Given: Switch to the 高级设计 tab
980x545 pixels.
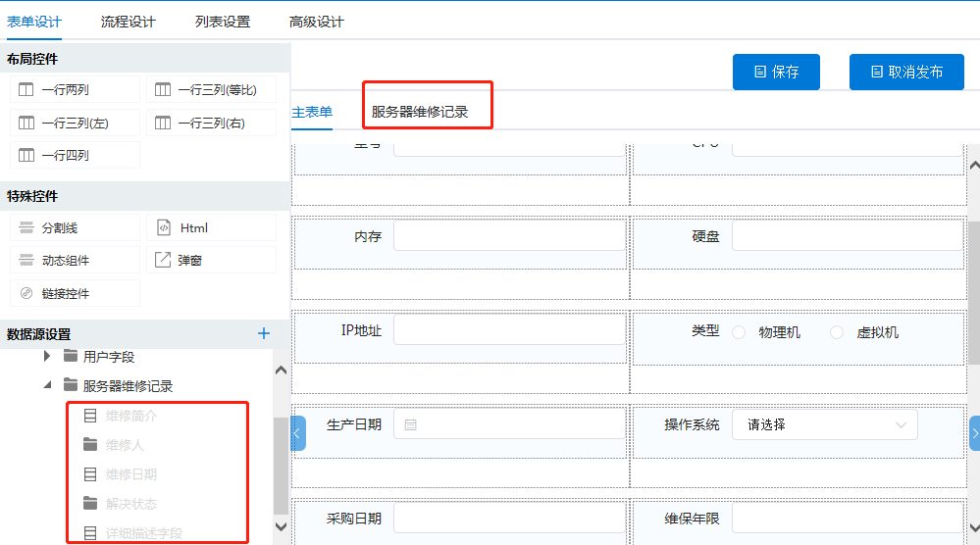Looking at the screenshot, I should click(x=316, y=22).
